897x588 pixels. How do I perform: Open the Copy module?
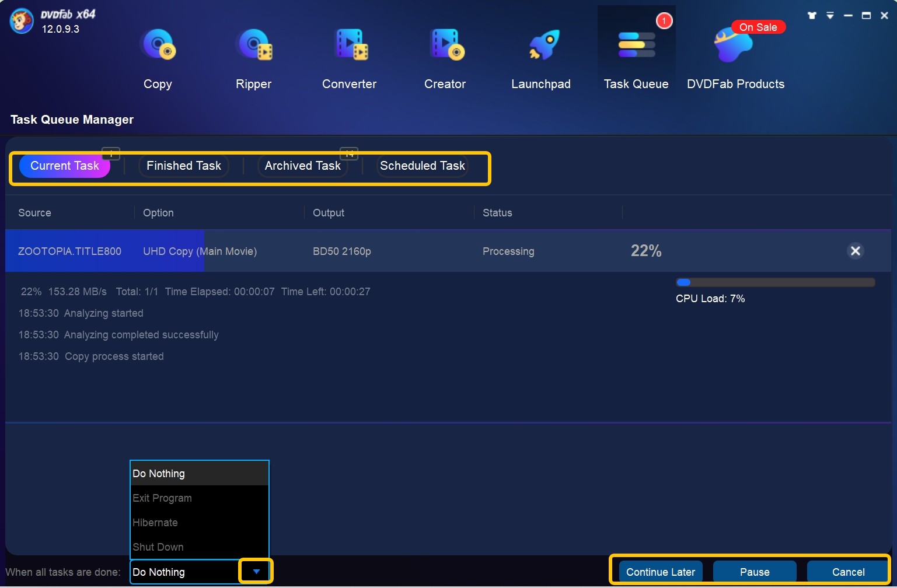click(x=158, y=58)
